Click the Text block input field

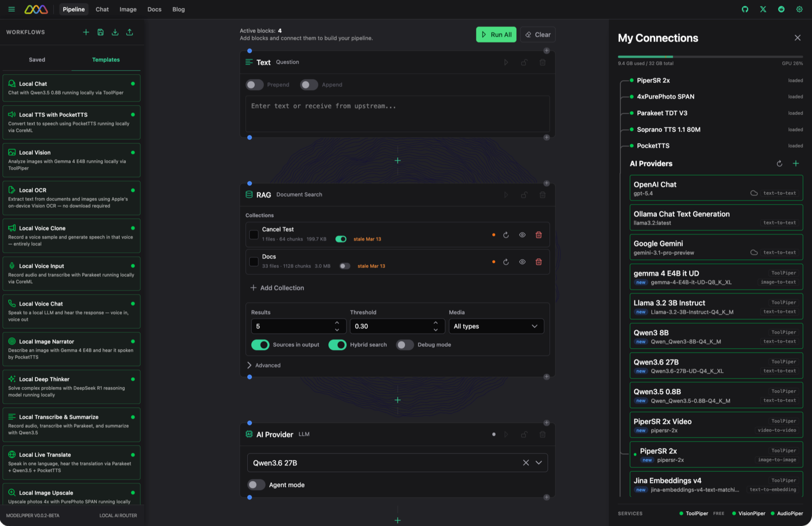pos(397,114)
